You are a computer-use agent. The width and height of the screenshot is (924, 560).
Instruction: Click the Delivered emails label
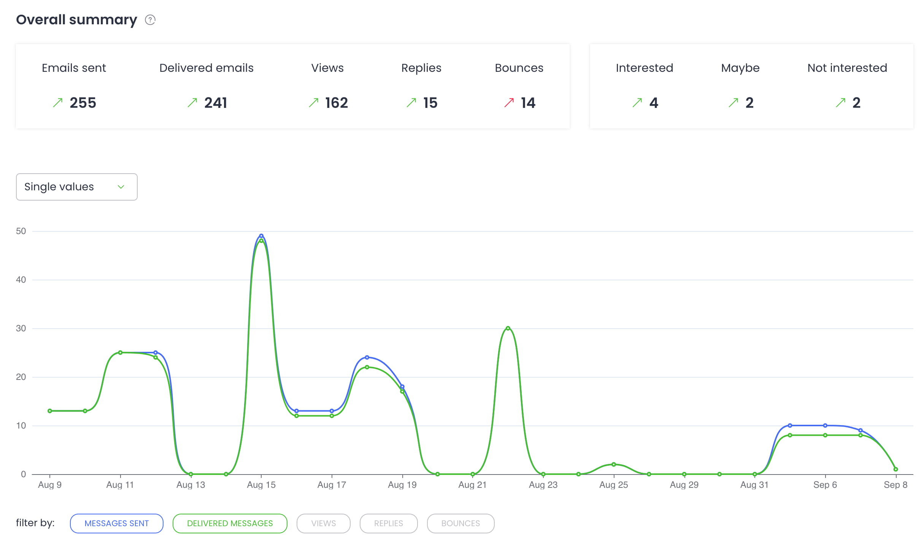coord(206,68)
